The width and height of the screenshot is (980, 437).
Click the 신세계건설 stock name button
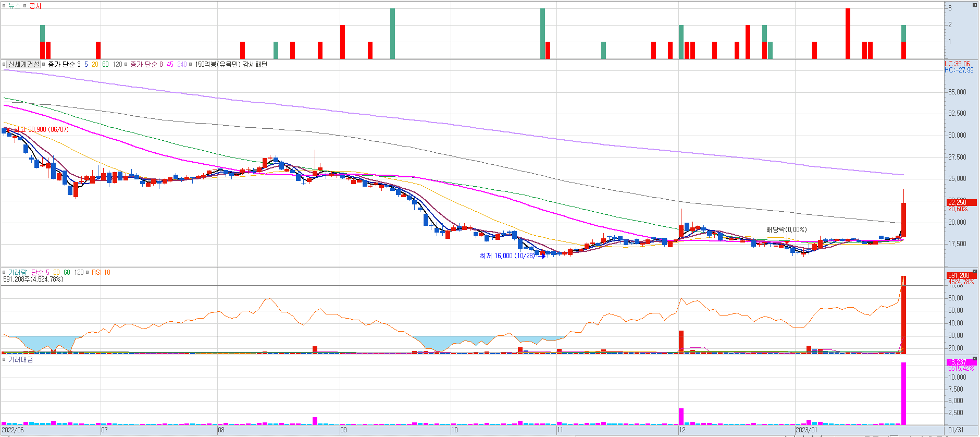23,64
